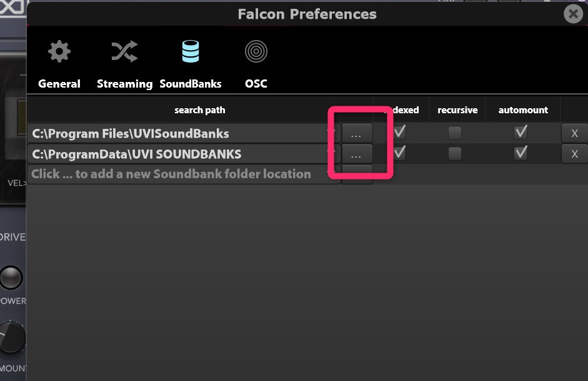This screenshot has height=381, width=588.
Task: Remove the C:\ProgramData\UVI SOUNDBANKS path entry
Action: (x=574, y=154)
